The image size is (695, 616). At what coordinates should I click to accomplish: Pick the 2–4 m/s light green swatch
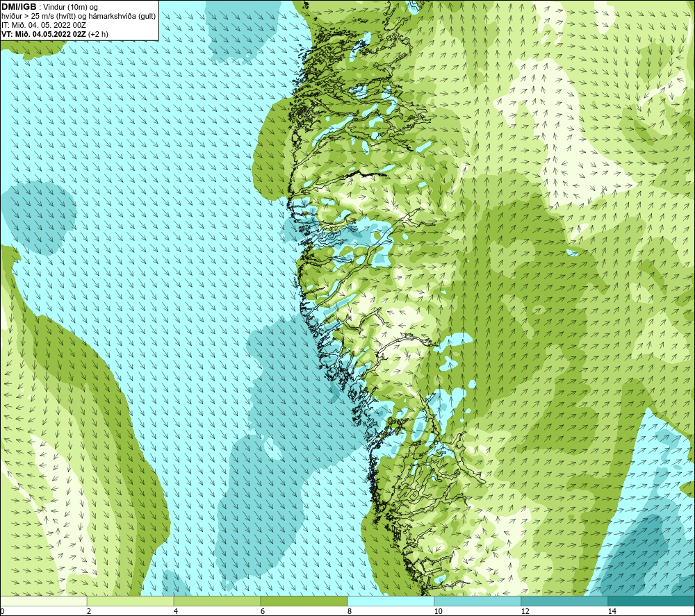pyautogui.click(x=131, y=601)
